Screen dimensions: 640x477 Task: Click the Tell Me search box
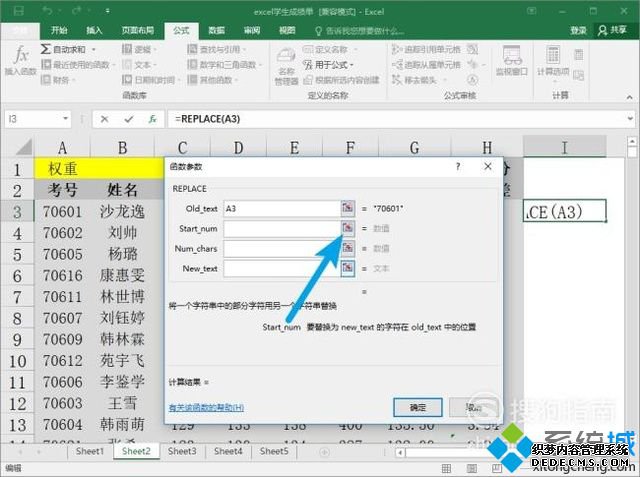pos(359,31)
